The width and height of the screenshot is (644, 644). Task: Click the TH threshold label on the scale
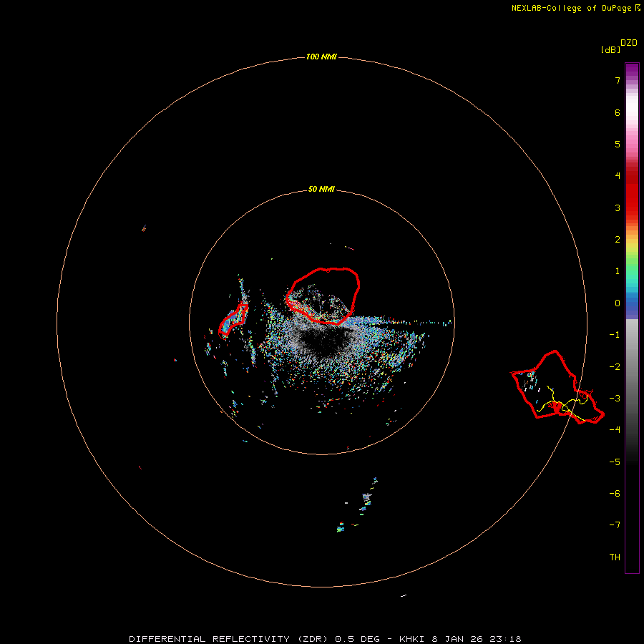click(615, 557)
